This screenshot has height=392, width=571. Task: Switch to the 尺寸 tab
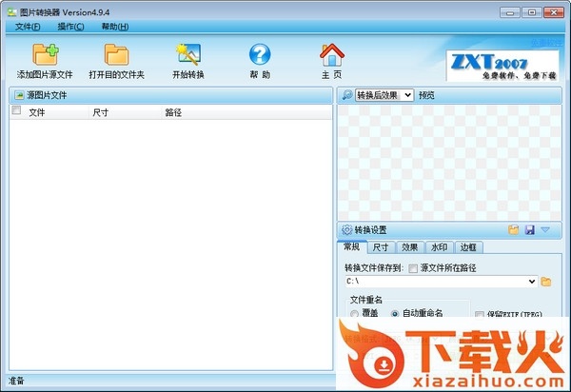pos(380,247)
